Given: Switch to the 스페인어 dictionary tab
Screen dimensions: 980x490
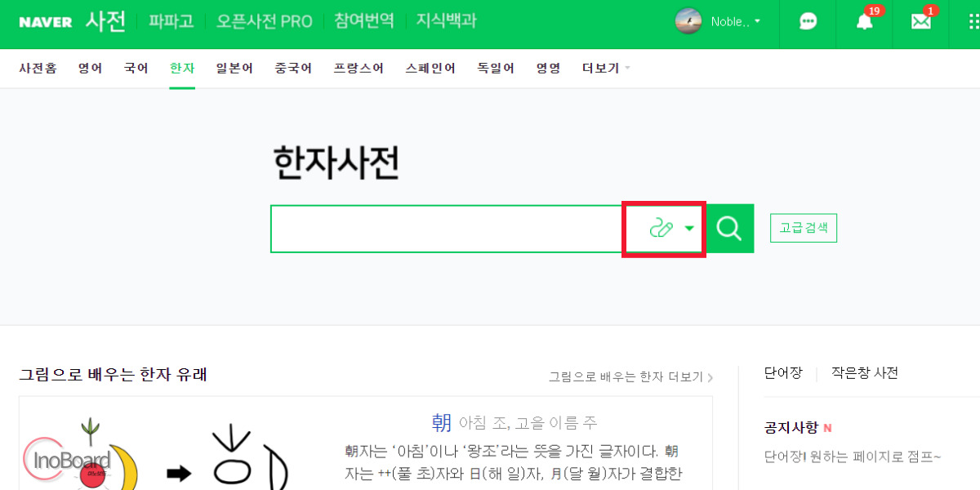Looking at the screenshot, I should pyautogui.click(x=430, y=69).
